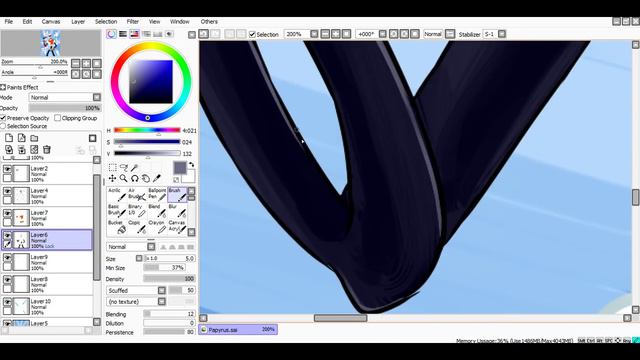640x360 pixels.
Task: Hide Layer4 using its eye icon
Action: click(x=7, y=191)
